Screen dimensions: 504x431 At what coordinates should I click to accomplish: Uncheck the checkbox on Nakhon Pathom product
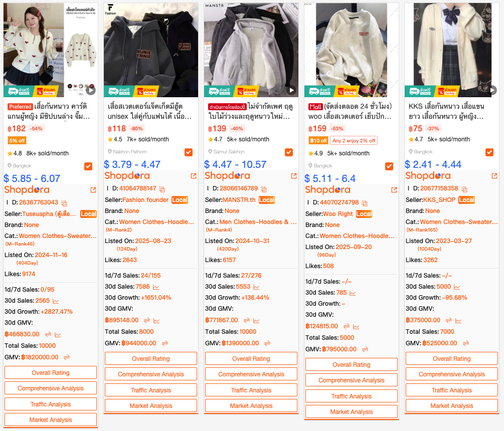189,152
